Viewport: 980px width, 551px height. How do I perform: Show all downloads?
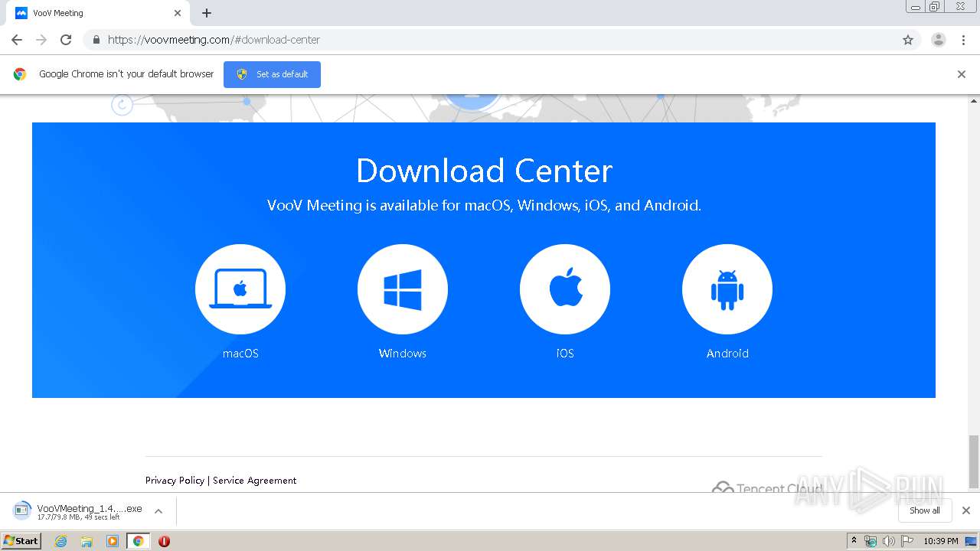click(x=925, y=510)
